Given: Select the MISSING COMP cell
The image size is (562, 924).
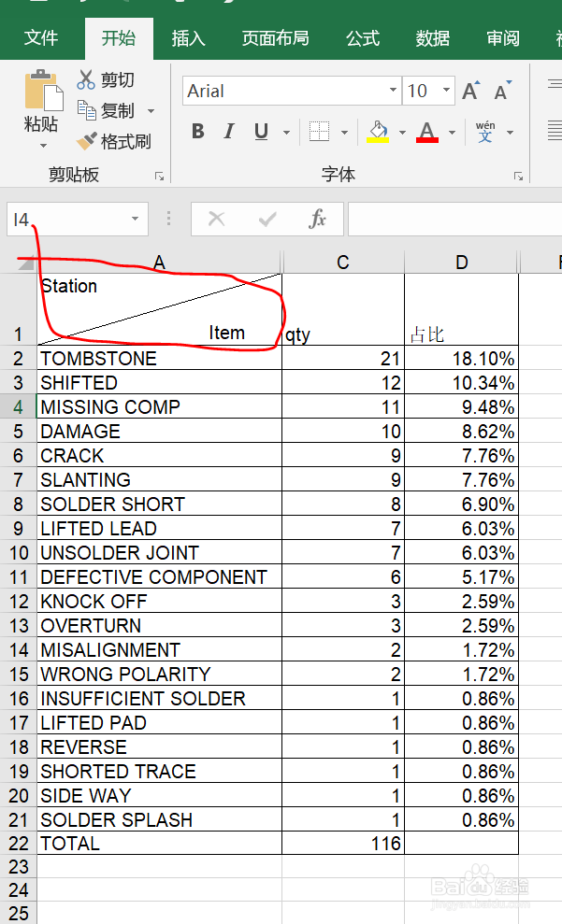Looking at the screenshot, I should pos(159,406).
